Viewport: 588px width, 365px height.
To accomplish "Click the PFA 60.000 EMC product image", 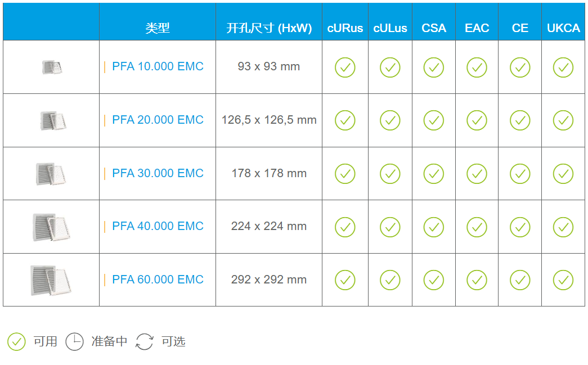I will (x=51, y=280).
